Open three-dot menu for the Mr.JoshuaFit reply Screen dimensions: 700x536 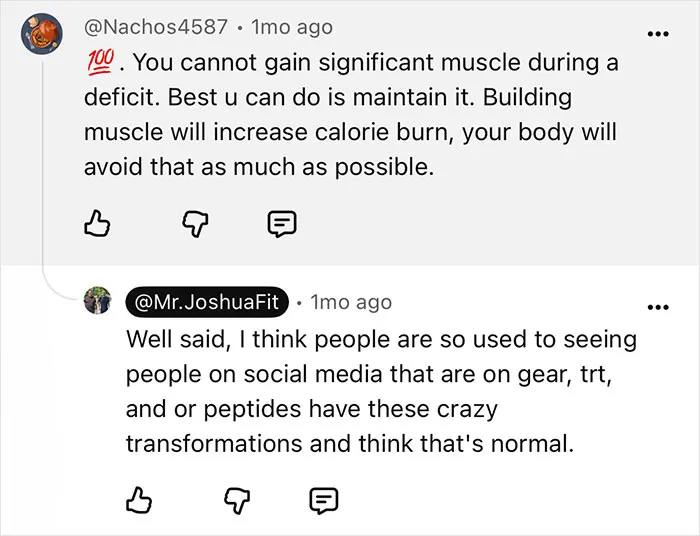(x=658, y=307)
